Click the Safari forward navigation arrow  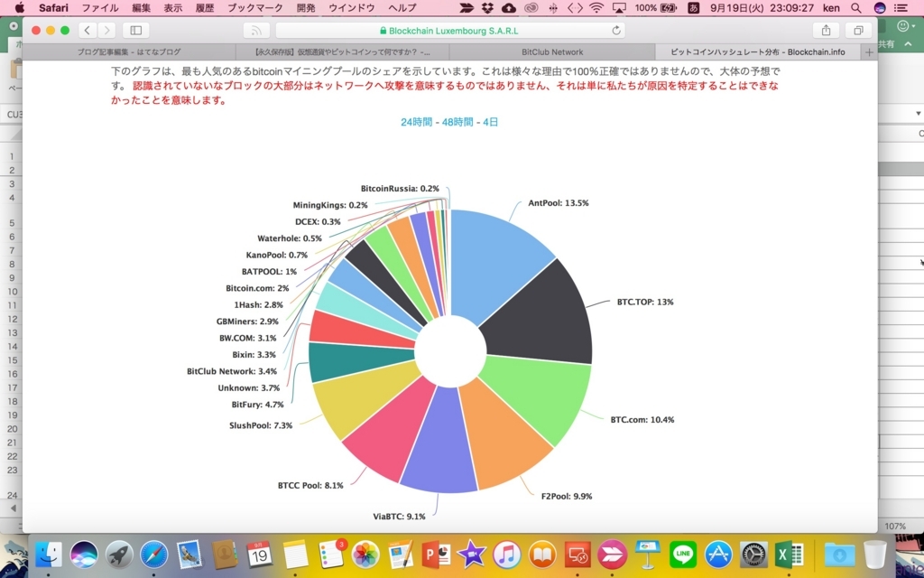pos(106,30)
